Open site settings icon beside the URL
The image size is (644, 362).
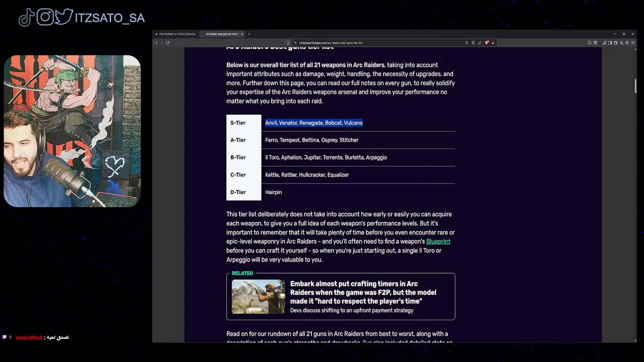click(x=295, y=43)
